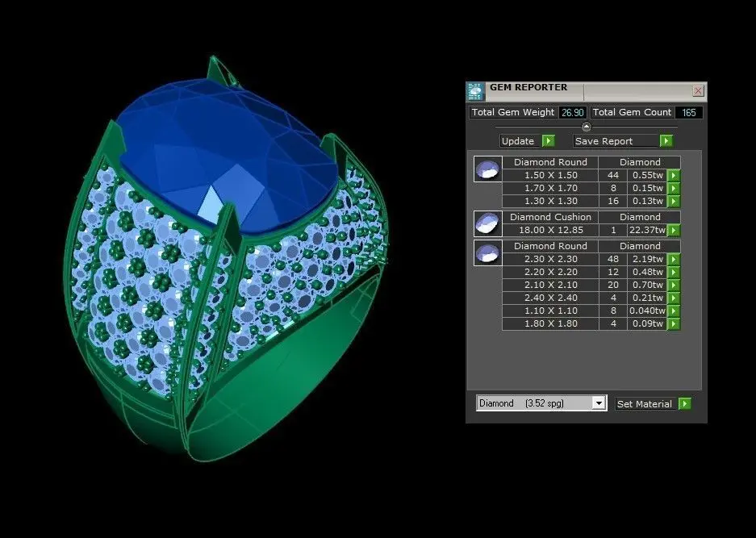Click the arrow for the 1.50 X 1.50 row
756x538 pixels.
[674, 175]
